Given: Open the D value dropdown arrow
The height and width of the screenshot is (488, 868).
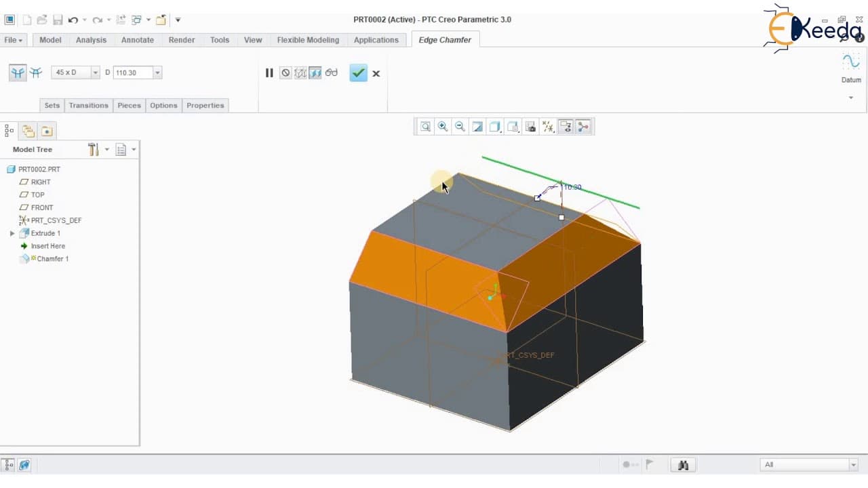Looking at the screenshot, I should click(x=157, y=73).
